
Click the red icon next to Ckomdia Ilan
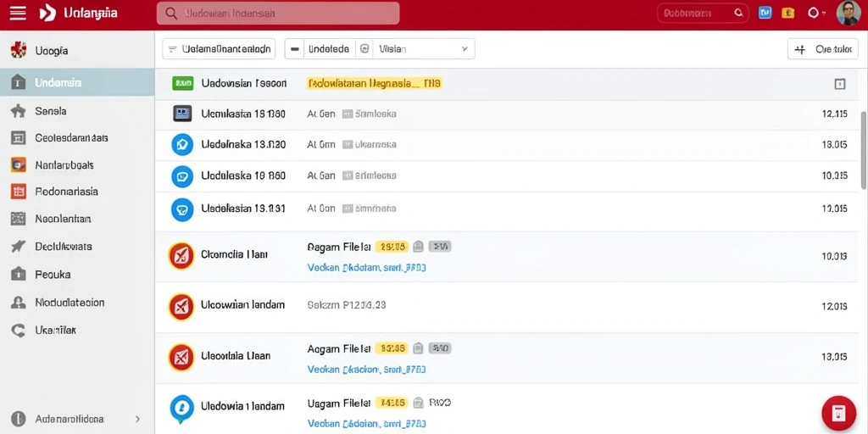point(181,256)
